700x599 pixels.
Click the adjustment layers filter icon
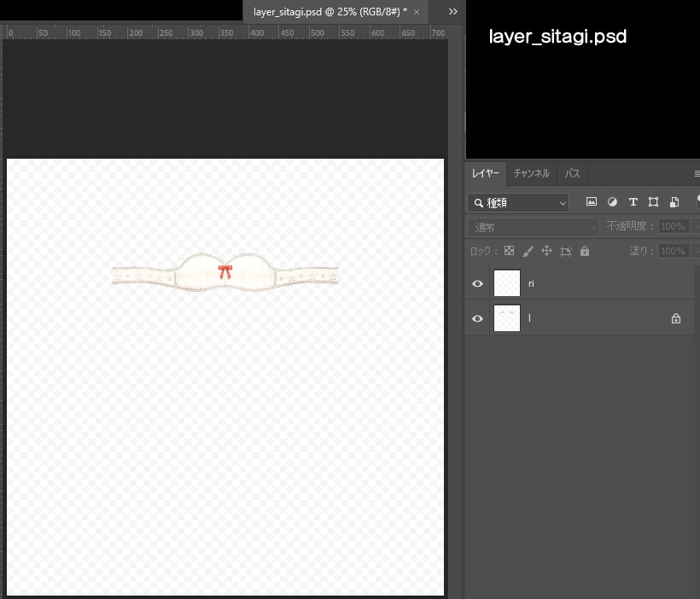[x=612, y=202]
